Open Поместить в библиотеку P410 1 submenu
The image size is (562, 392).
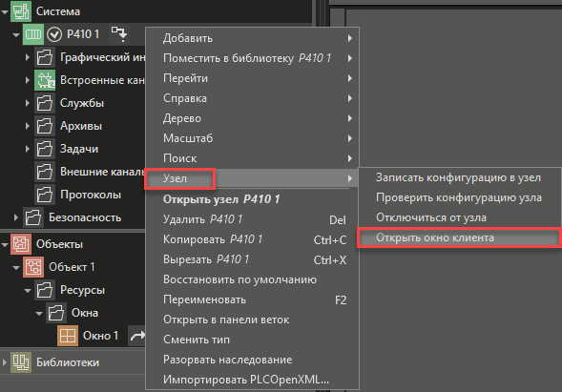[x=252, y=58]
